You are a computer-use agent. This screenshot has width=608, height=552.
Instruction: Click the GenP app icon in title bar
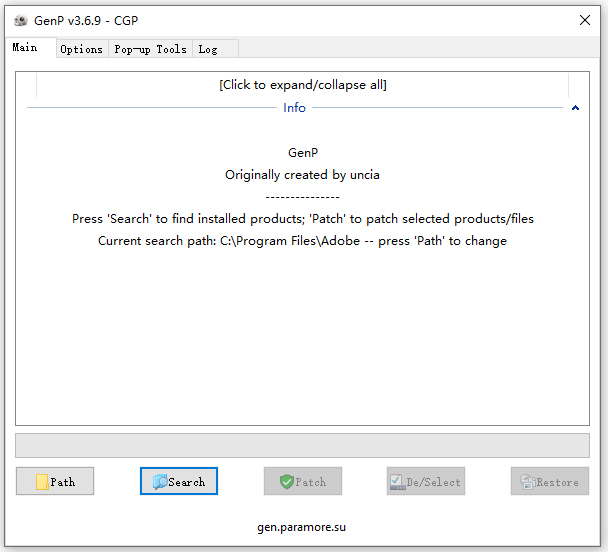click(20, 20)
